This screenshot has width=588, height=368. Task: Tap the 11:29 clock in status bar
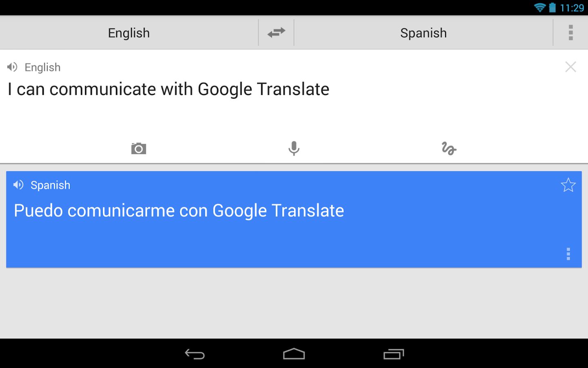[572, 8]
